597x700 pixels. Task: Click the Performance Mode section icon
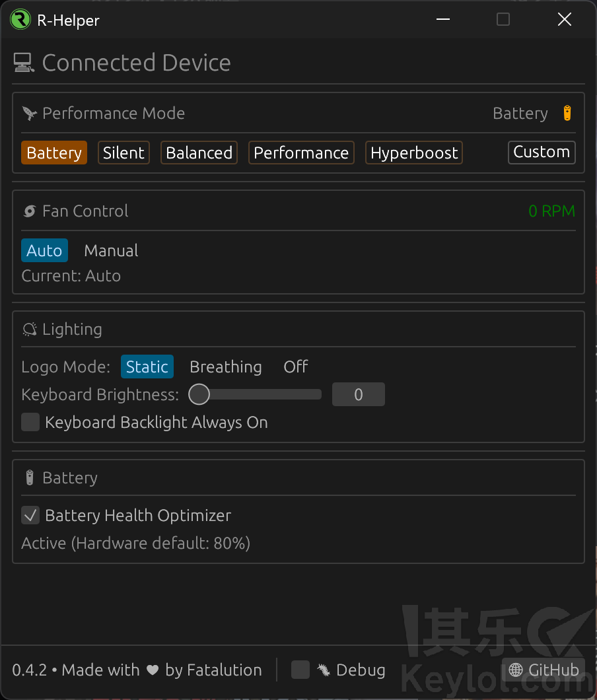[x=30, y=114]
